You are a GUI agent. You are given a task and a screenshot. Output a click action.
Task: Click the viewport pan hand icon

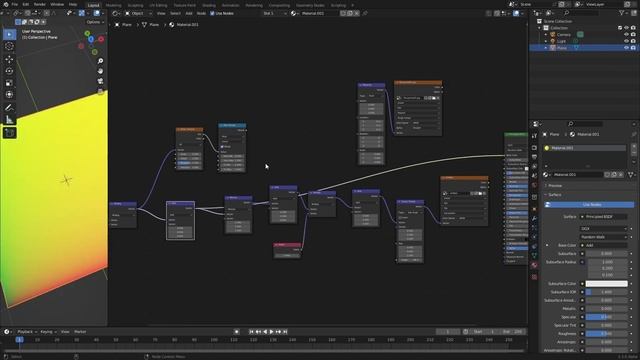click(100, 71)
